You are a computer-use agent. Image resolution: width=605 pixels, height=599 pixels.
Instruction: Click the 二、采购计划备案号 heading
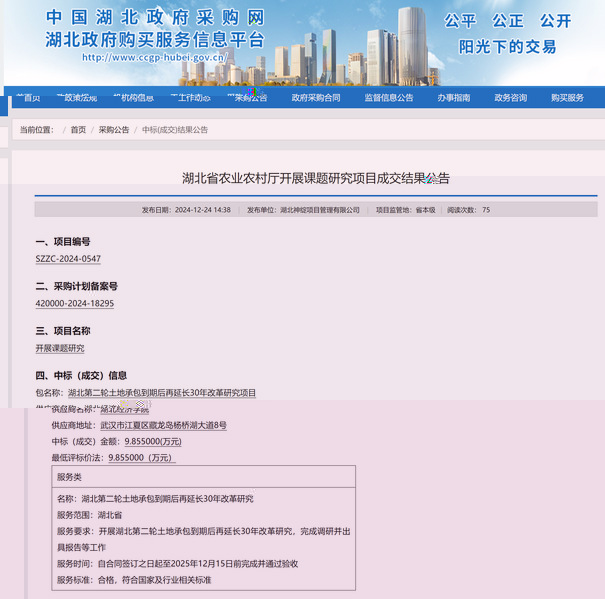[76, 286]
